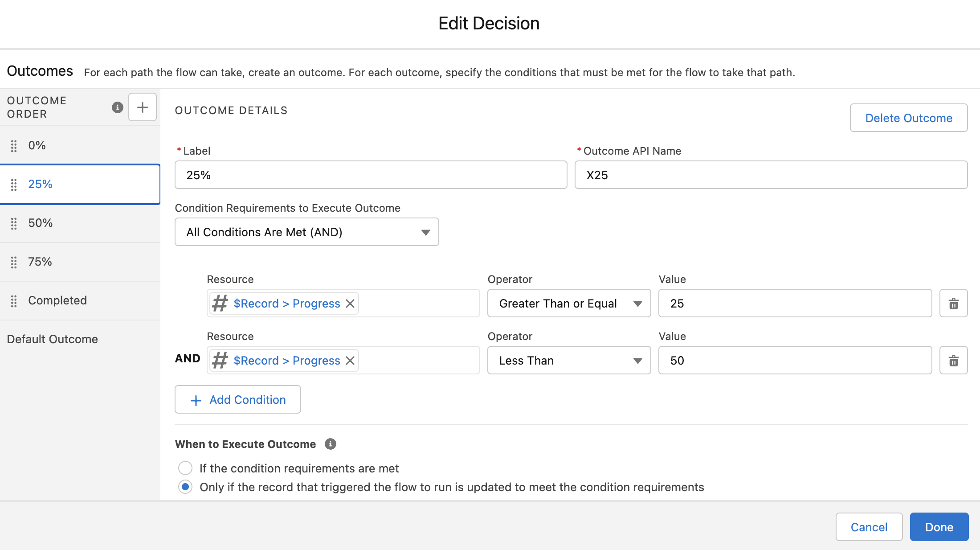This screenshot has width=980, height=550.
Task: Remove the second $Record > Progress resource pill
Action: coord(350,360)
